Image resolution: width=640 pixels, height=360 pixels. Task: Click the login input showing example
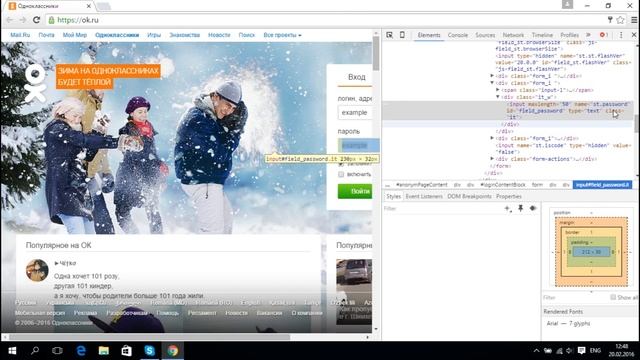(355, 113)
